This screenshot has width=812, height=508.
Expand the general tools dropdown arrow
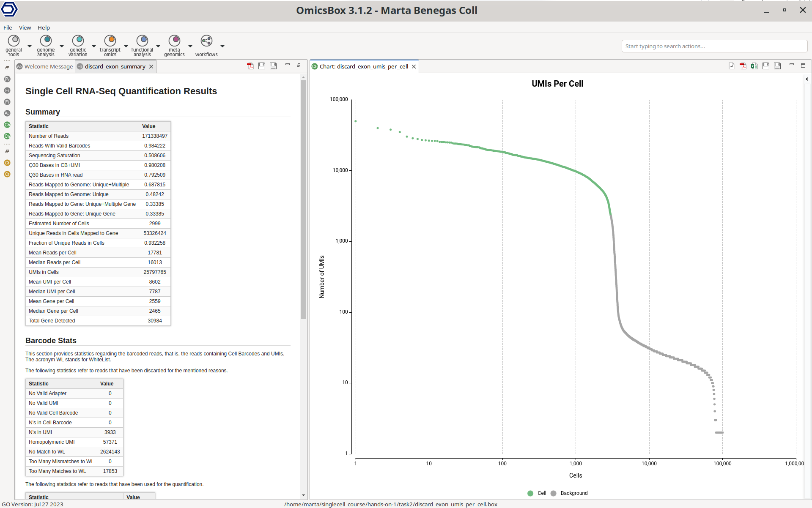tap(30, 46)
